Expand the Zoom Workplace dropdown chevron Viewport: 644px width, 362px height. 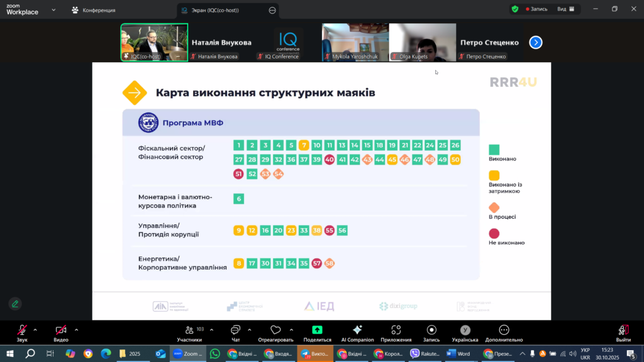[53, 11]
